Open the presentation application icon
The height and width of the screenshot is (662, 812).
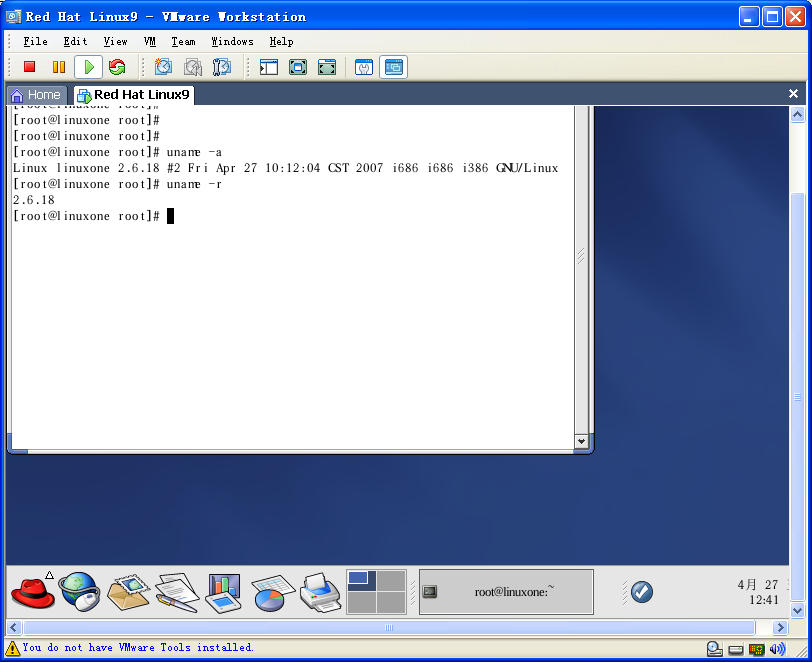pyautogui.click(x=224, y=593)
